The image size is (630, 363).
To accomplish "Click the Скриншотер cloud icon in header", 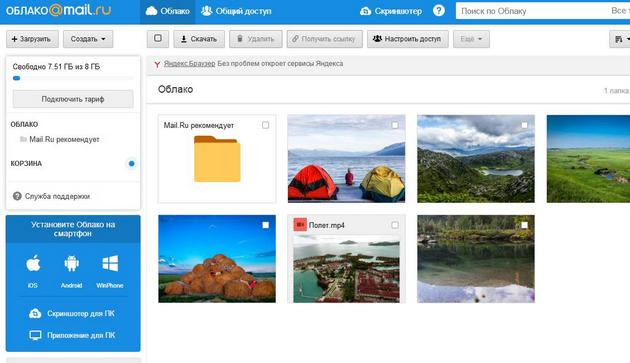I will click(365, 11).
